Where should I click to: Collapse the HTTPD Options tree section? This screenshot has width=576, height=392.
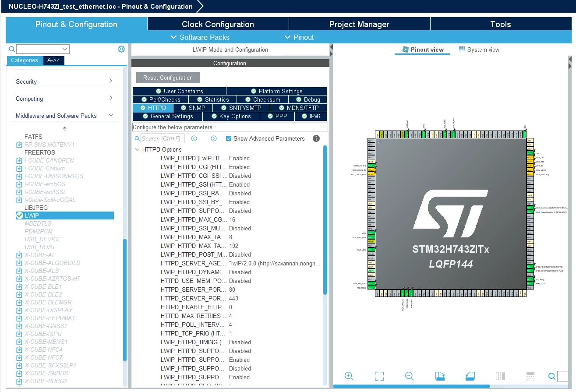tap(137, 149)
